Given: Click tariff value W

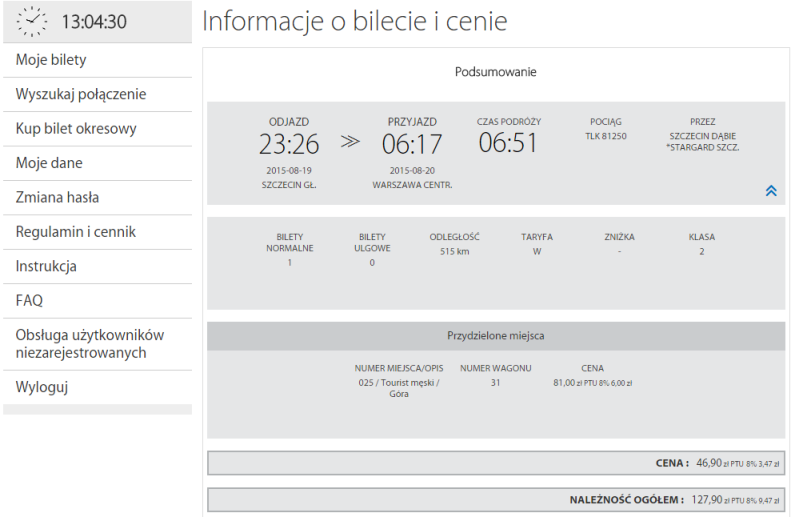Looking at the screenshot, I should [537, 251].
